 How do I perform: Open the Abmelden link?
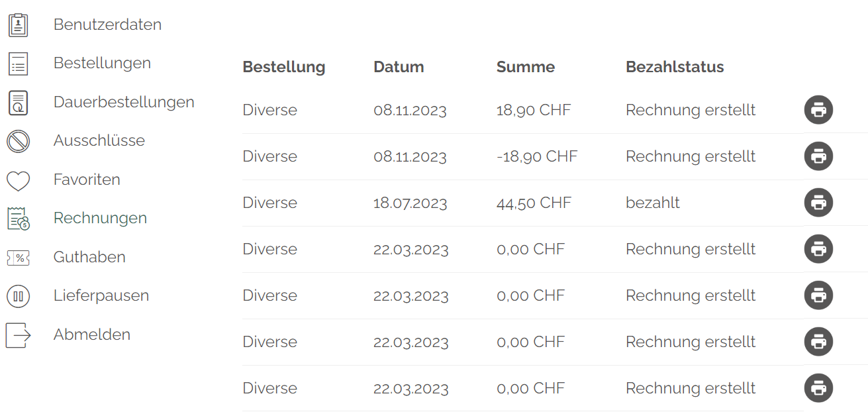92,335
